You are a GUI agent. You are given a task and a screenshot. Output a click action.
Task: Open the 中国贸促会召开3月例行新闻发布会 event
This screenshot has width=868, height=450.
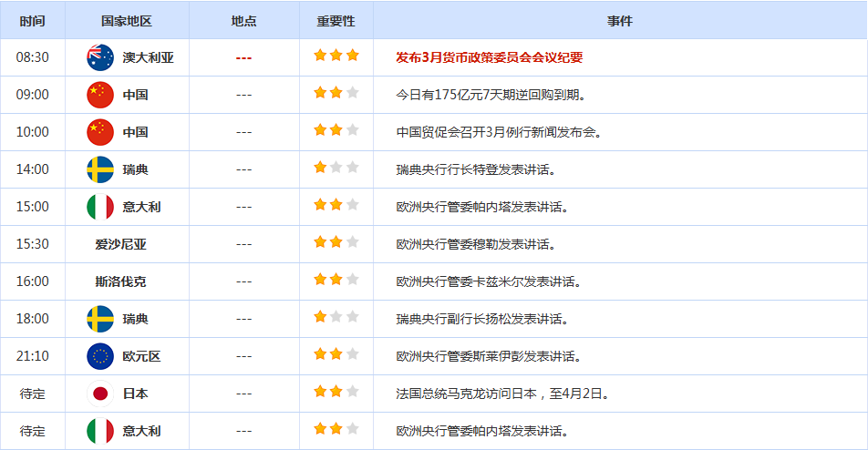pyautogui.click(x=499, y=132)
